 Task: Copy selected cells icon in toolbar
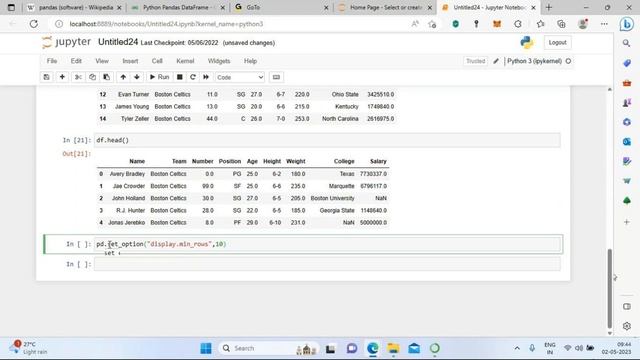tap(92, 77)
